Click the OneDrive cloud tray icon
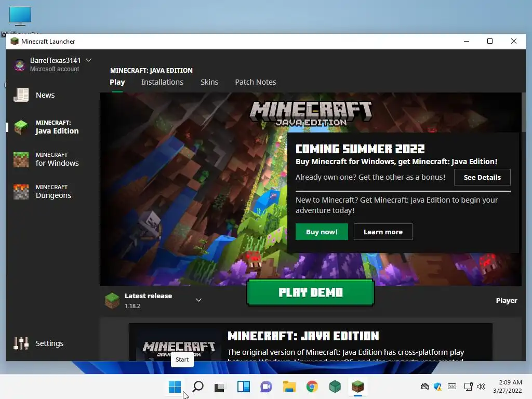This screenshot has height=399, width=532. pos(425,387)
